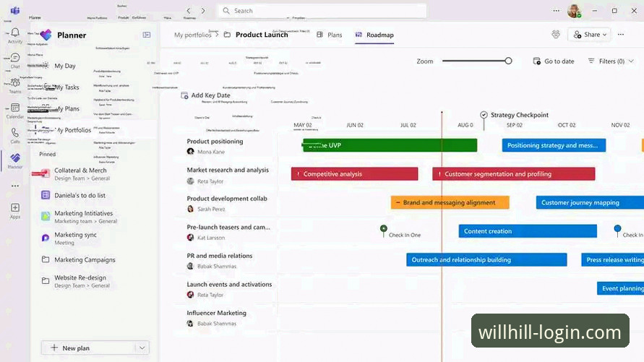Click the New plan button
This screenshot has height=362, width=644.
click(88, 348)
